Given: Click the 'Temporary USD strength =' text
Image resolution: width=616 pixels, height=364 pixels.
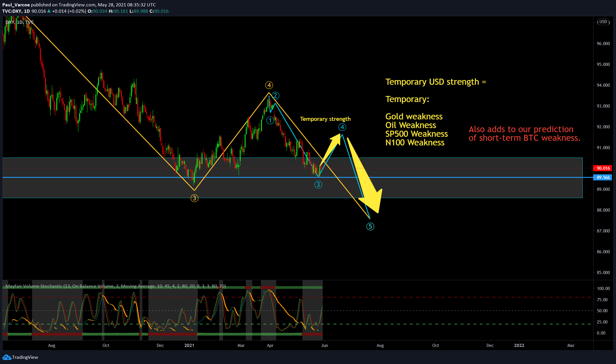Looking at the screenshot, I should [x=436, y=82].
